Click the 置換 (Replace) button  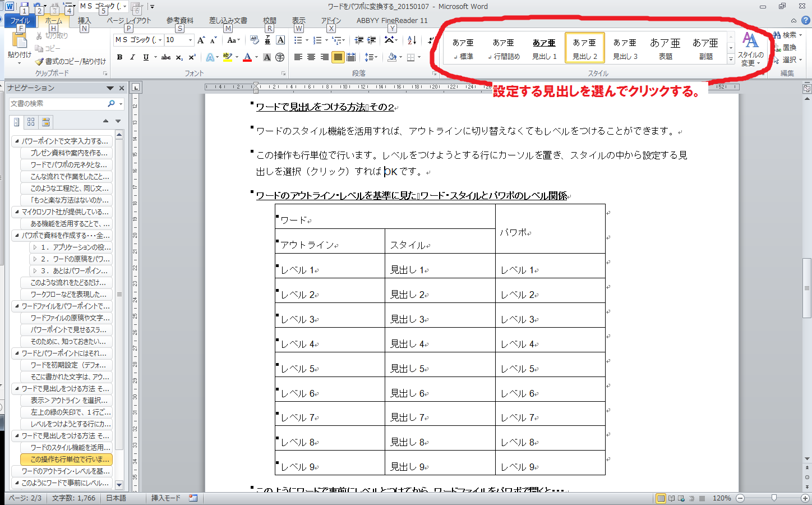(x=786, y=47)
